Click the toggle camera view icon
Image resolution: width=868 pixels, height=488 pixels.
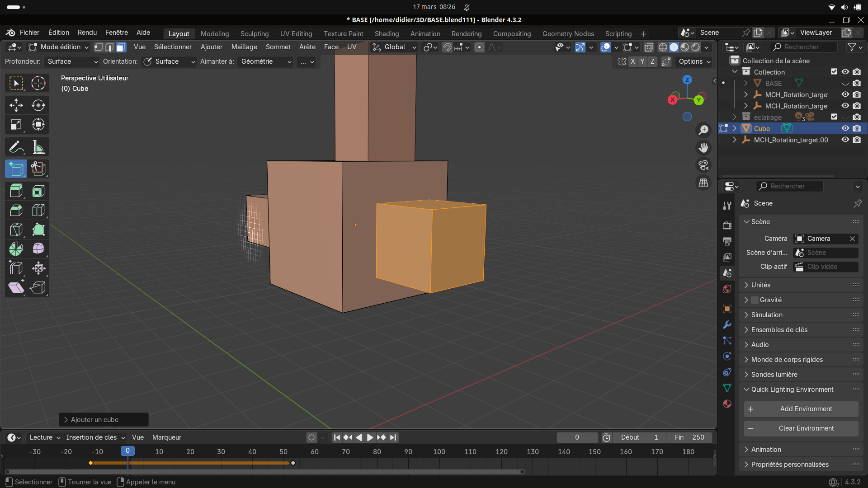point(703,165)
